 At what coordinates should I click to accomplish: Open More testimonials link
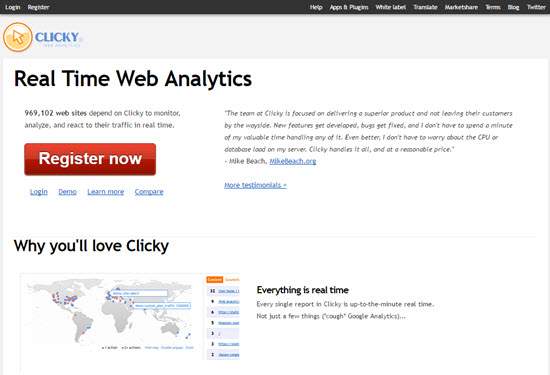pos(255,185)
